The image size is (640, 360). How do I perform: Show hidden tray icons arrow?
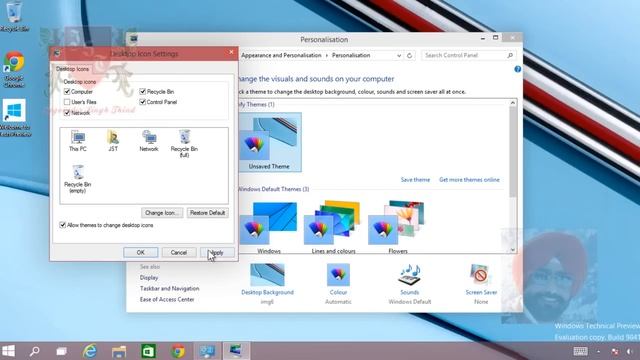pyautogui.click(x=598, y=351)
